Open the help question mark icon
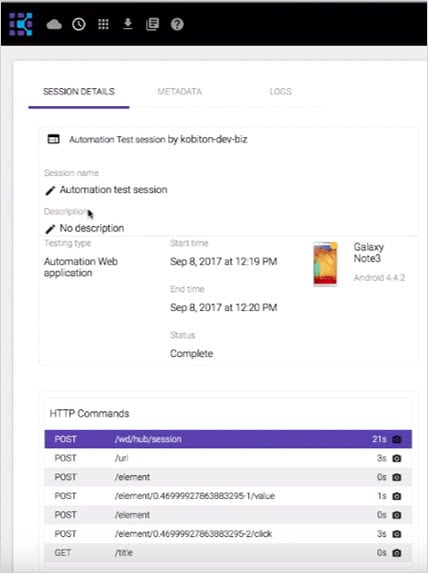 click(x=177, y=24)
